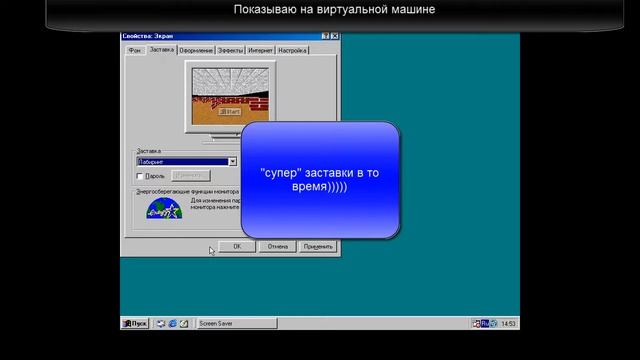The image size is (640, 360).
Task: Switch to the Фон tab
Action: (x=135, y=50)
